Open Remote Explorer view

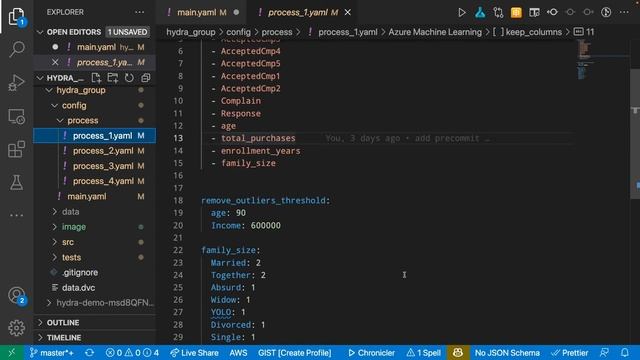tap(16, 116)
